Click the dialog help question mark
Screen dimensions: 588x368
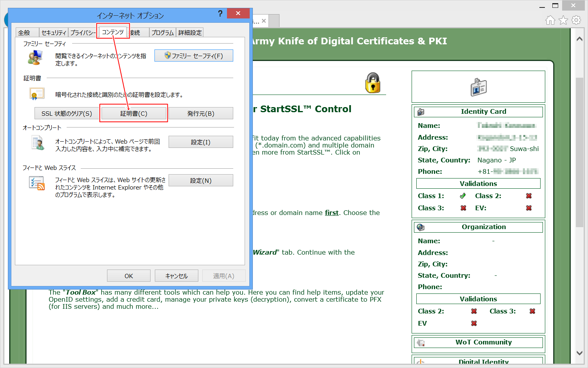[220, 13]
